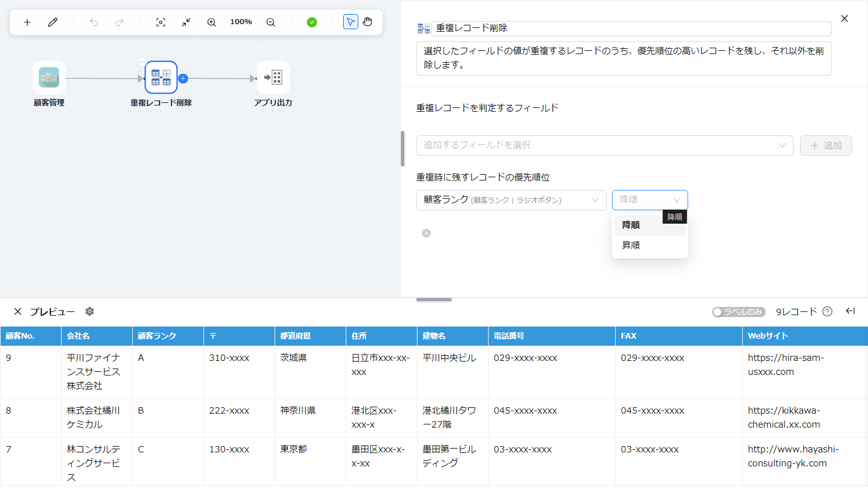The width and height of the screenshot is (868, 488).
Task: Click the 310-xxxx postal code cell
Action: [x=239, y=372]
